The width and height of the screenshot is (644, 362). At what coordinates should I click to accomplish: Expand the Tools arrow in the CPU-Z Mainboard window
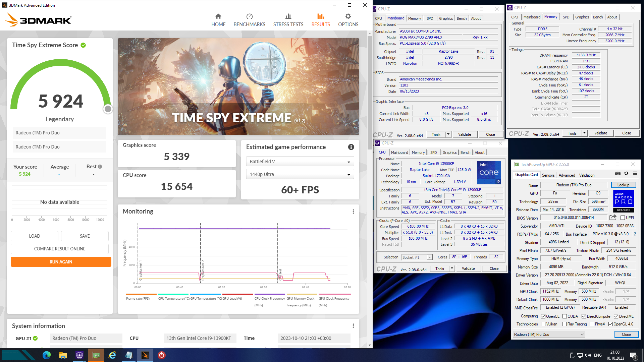[448, 134]
